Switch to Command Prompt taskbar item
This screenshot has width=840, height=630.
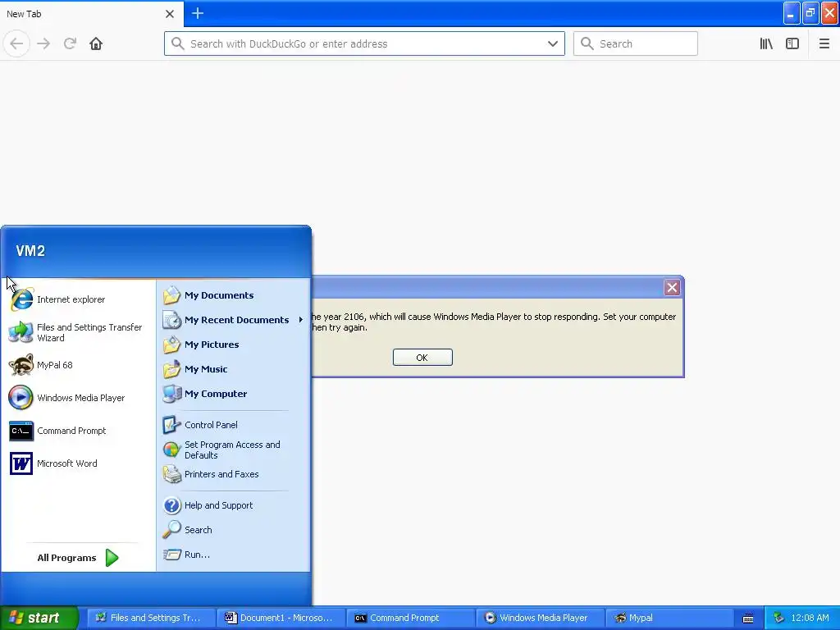click(x=410, y=618)
